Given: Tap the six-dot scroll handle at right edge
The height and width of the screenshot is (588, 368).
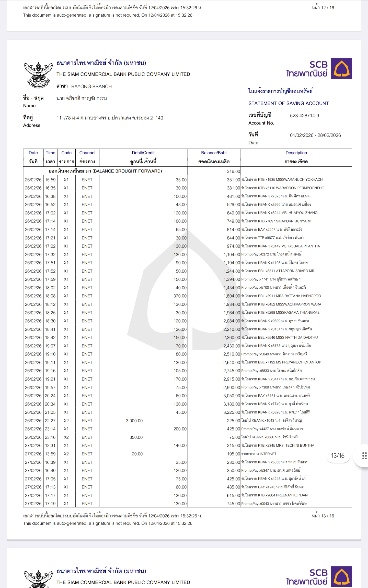Looking at the screenshot, I should [x=364, y=456].
